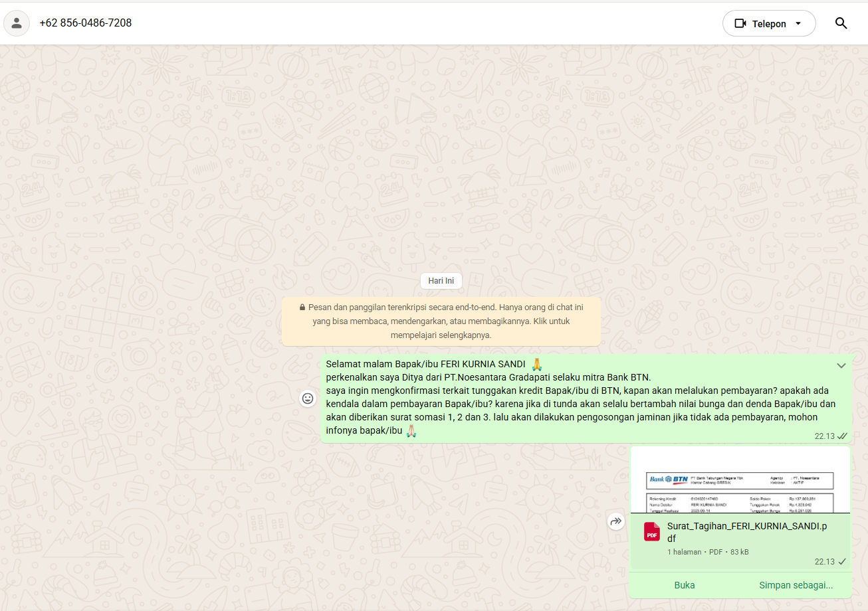
Task: Click the Hari Ini date chip
Action: pos(441,281)
